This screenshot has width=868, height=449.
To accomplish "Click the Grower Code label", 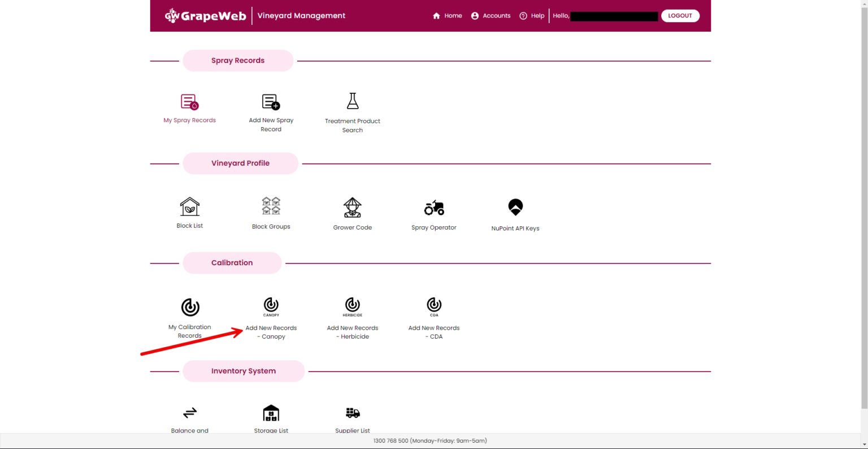I will click(x=353, y=227).
